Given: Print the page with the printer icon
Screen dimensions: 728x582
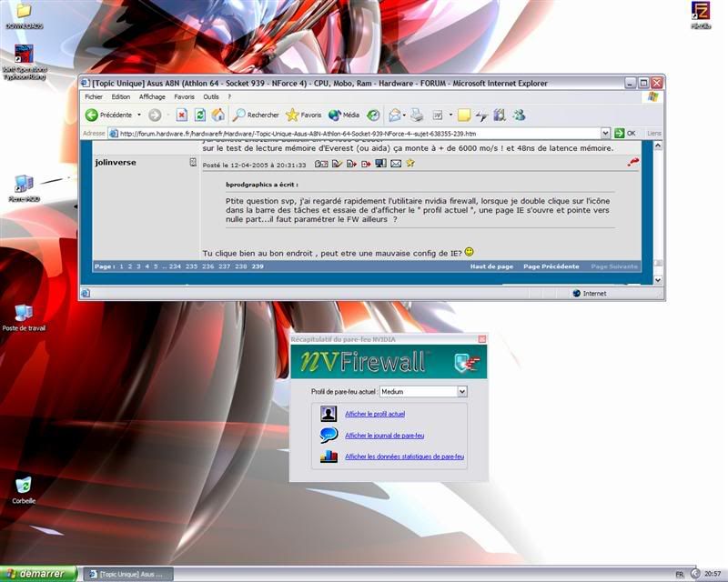Looking at the screenshot, I should [417, 115].
